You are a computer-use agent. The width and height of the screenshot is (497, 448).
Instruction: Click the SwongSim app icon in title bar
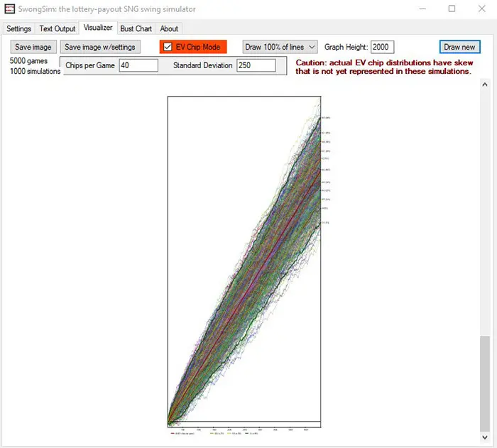coord(9,9)
